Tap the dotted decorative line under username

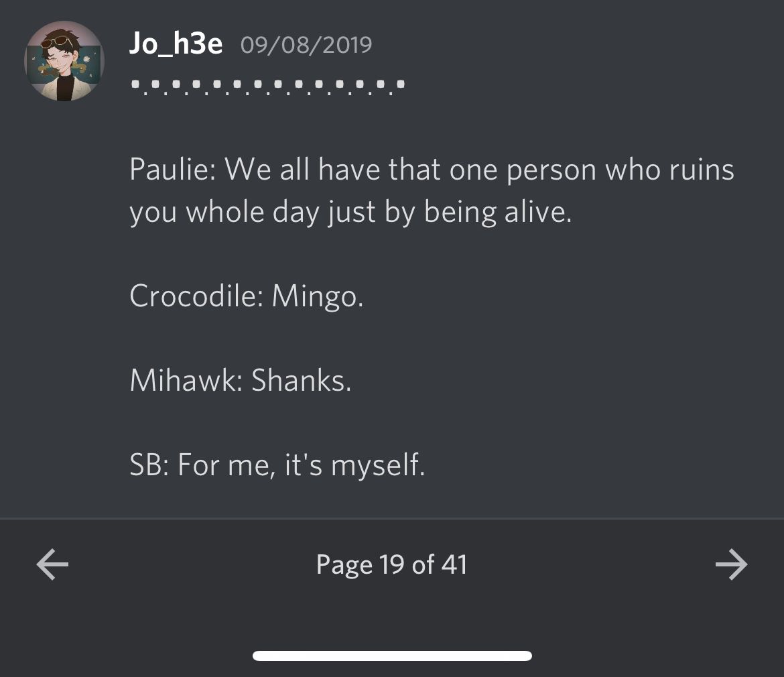(x=268, y=86)
